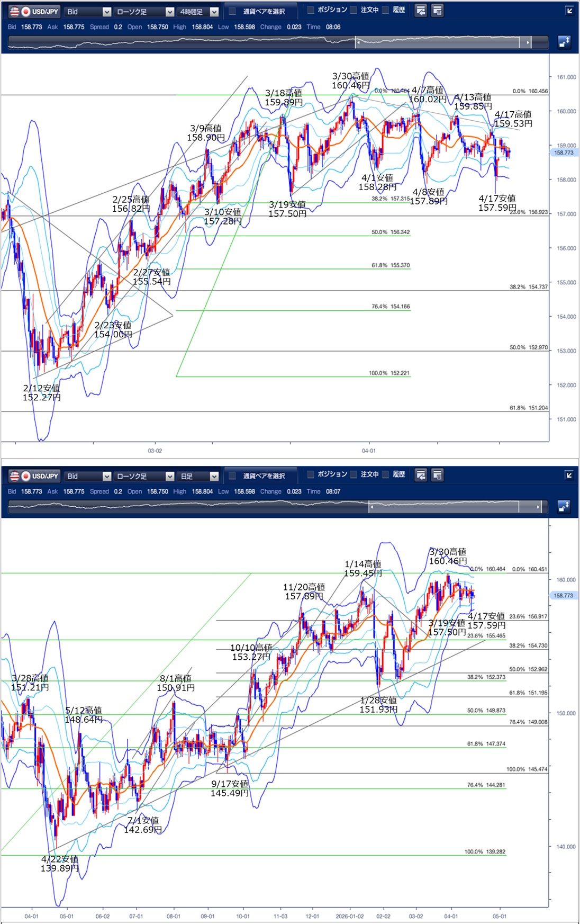This screenshot has height=924, width=580.
Task: Enable the ポジション checkbox in the top chart
Action: pyautogui.click(x=311, y=10)
